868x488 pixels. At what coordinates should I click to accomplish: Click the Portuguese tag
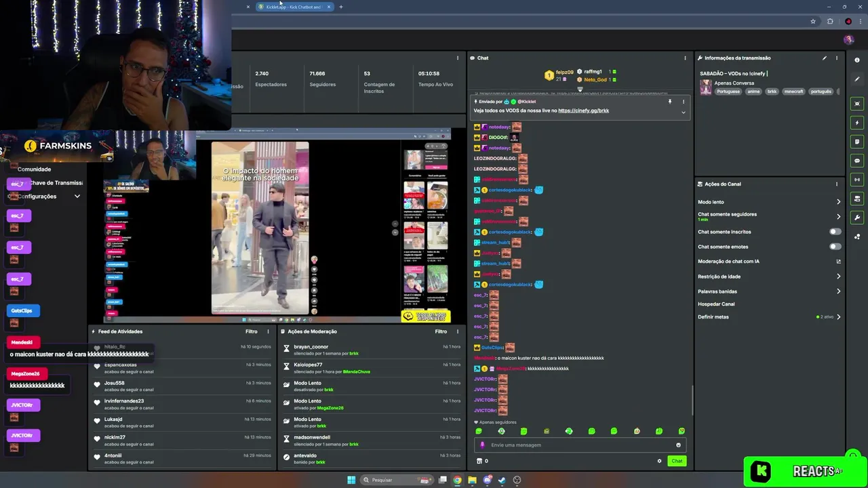pos(728,91)
